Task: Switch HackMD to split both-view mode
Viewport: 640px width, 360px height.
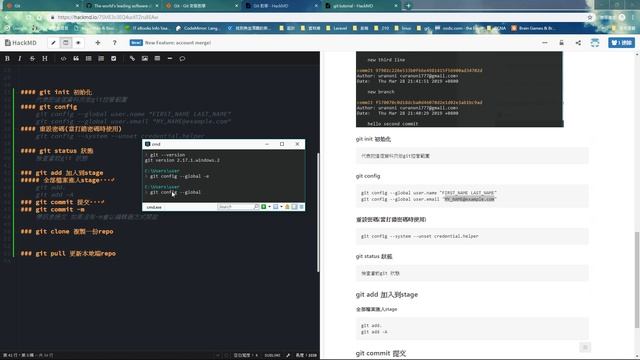Action: (66, 43)
